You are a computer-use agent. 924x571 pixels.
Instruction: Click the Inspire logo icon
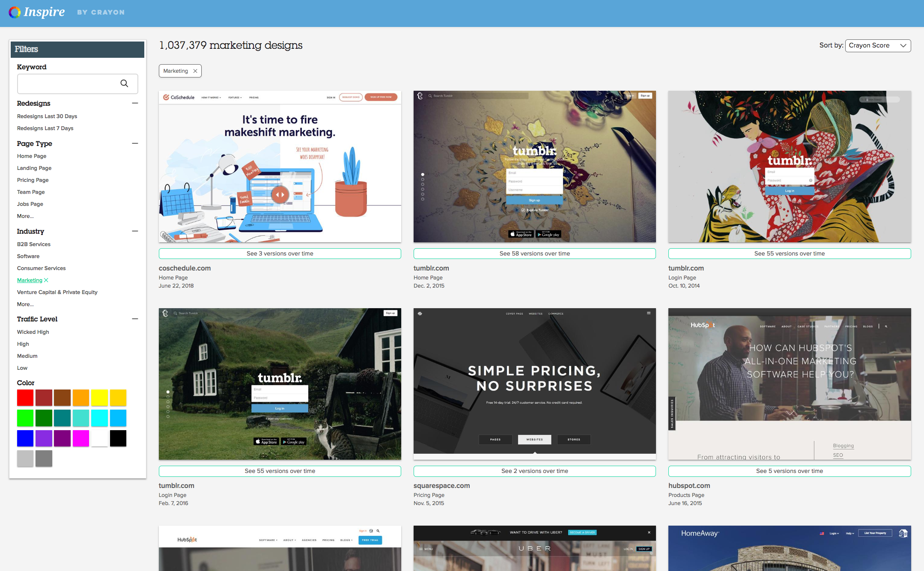15,12
